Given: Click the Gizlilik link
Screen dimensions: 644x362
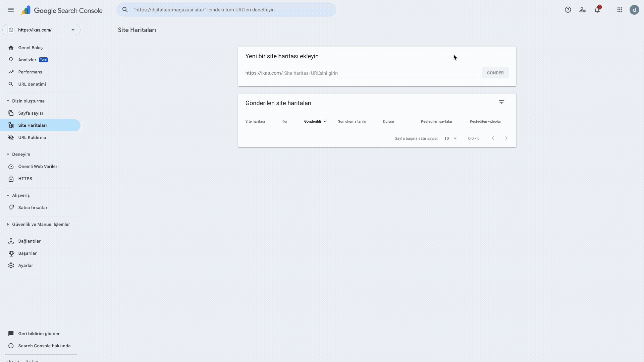Looking at the screenshot, I should point(13,361).
